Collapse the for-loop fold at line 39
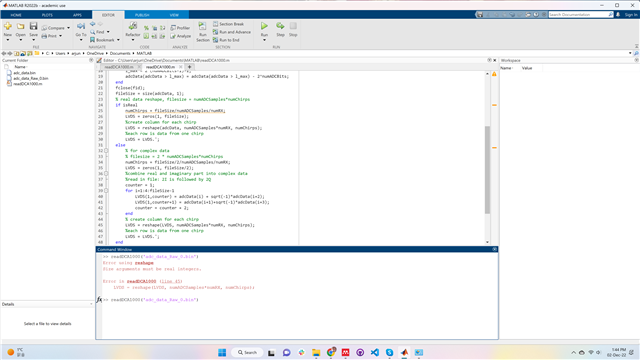This screenshot has width=640, height=360. pos(106,191)
